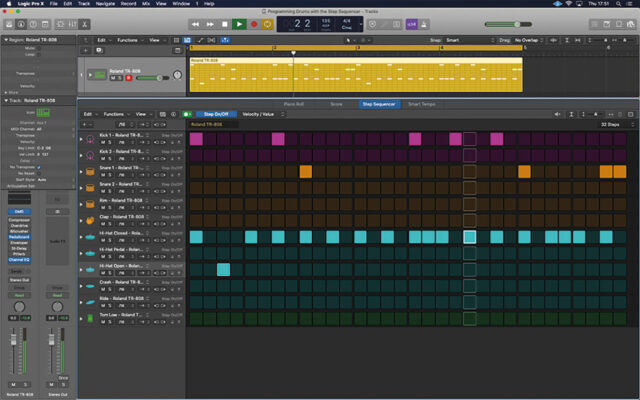
Task: Expand the Hi-Hat Open row disclosure triangle
Action: [81, 270]
